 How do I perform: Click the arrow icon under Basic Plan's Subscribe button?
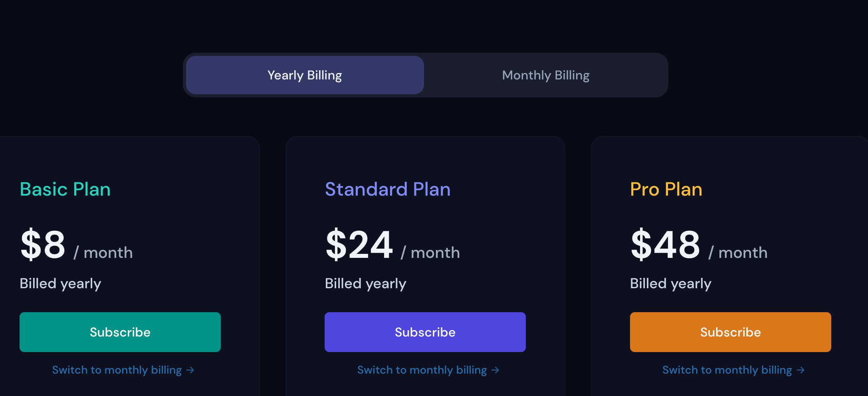click(190, 370)
